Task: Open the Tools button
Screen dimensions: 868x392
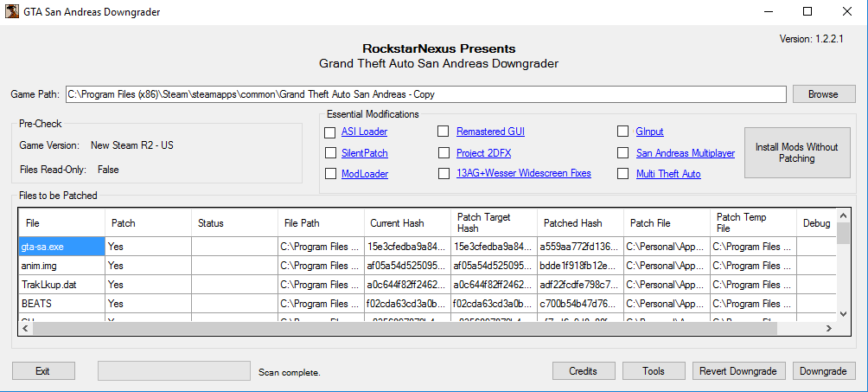Action: (653, 371)
